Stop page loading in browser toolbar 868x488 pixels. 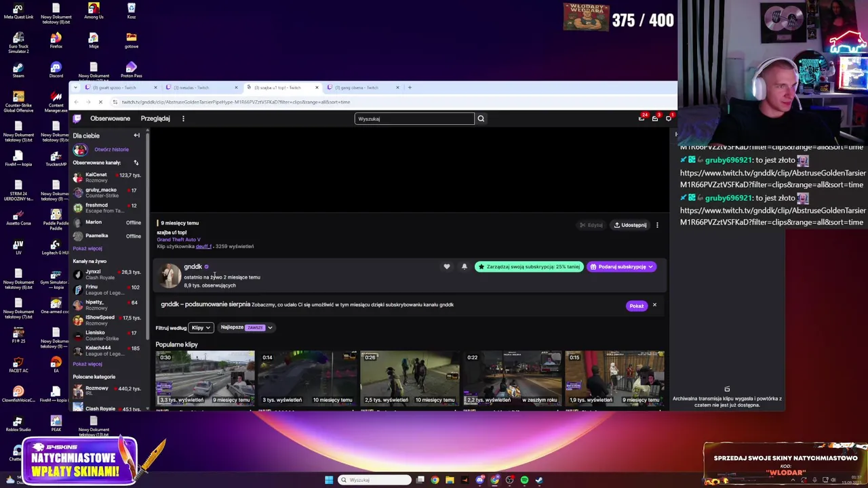[x=100, y=102]
